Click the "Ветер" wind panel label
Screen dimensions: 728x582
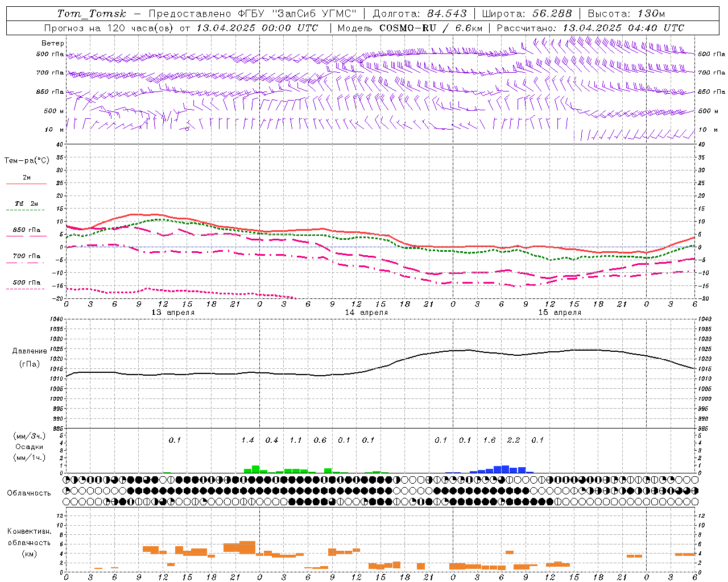coord(53,43)
